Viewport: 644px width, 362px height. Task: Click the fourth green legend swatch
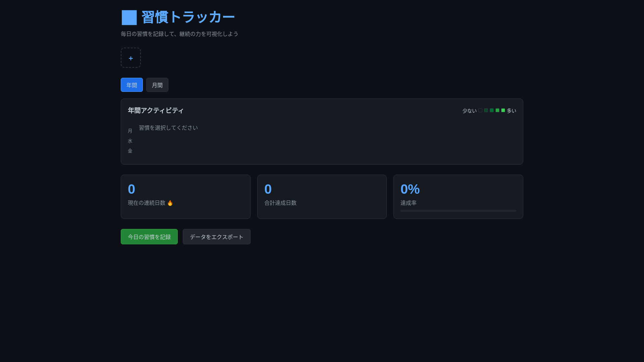(497, 110)
